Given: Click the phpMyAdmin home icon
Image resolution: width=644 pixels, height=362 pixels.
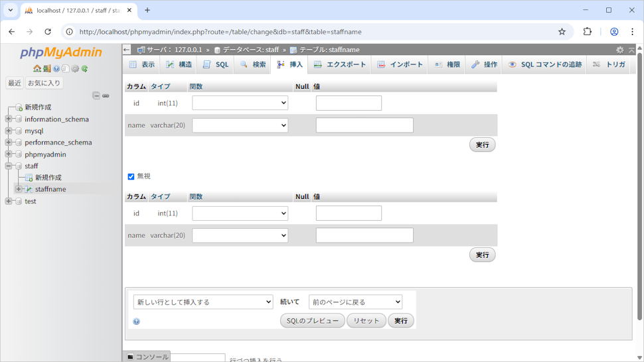Looking at the screenshot, I should click(37, 68).
